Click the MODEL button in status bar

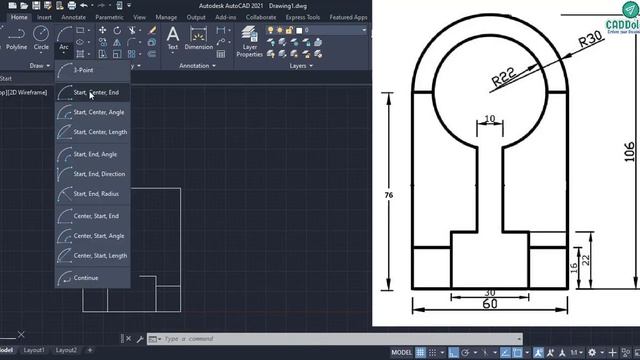click(x=402, y=353)
